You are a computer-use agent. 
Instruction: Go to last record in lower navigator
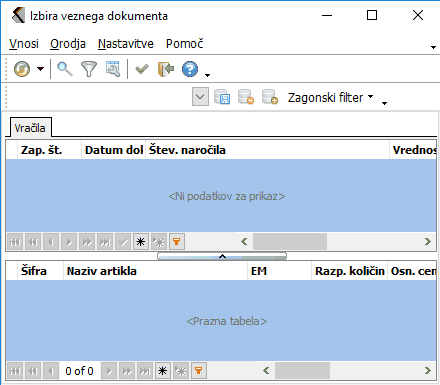145,371
